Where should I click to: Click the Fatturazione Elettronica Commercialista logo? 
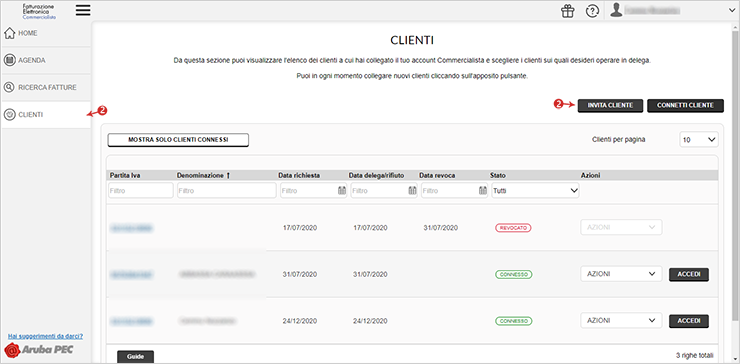[x=39, y=11]
